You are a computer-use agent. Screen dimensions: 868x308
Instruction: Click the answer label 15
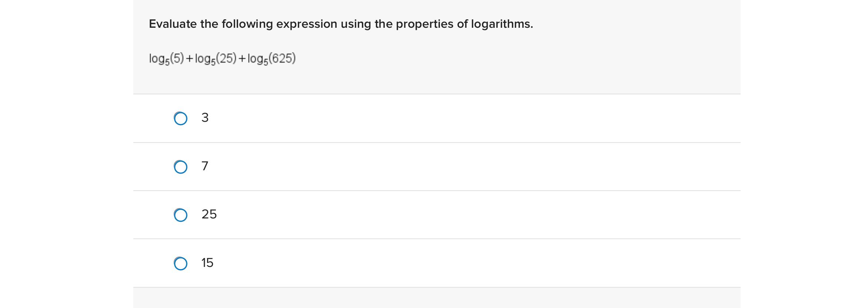(x=207, y=263)
